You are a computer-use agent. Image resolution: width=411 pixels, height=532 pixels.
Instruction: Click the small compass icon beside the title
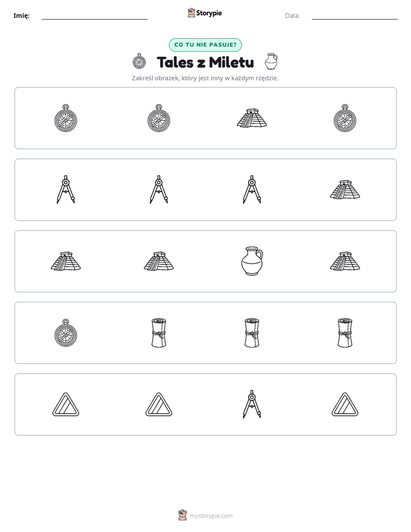pos(139,62)
